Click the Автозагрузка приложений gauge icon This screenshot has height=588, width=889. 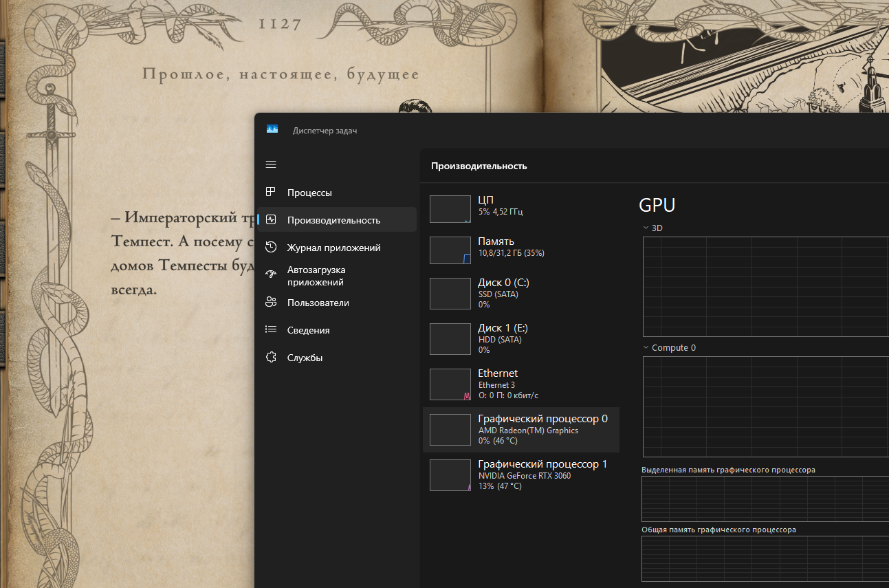pyautogui.click(x=271, y=274)
